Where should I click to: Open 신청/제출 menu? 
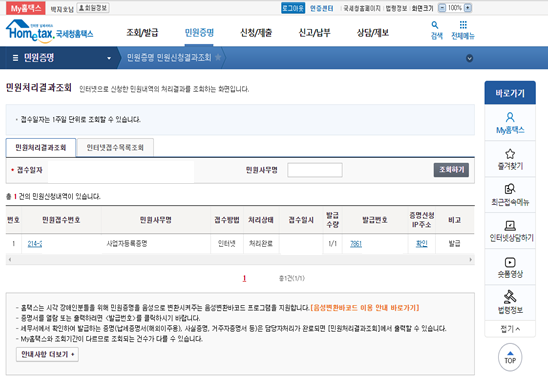256,33
